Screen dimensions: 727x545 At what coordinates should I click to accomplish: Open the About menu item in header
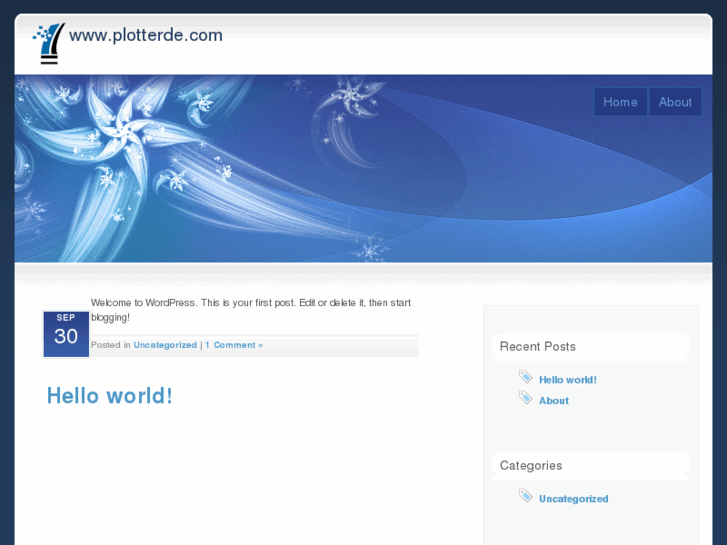[x=675, y=102]
